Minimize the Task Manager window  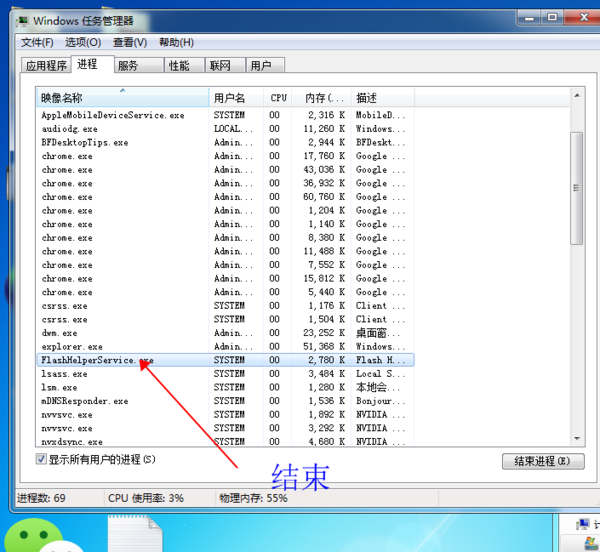point(530,18)
